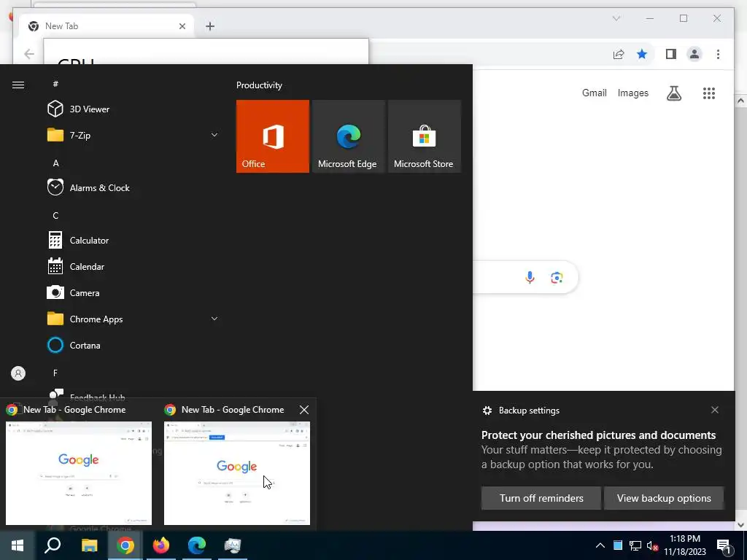Open Search Labs flask icon

[x=673, y=93]
